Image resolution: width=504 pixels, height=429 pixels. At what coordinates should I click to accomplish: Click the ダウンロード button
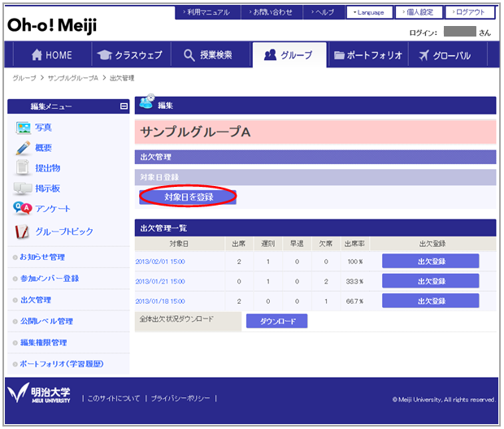(x=276, y=321)
